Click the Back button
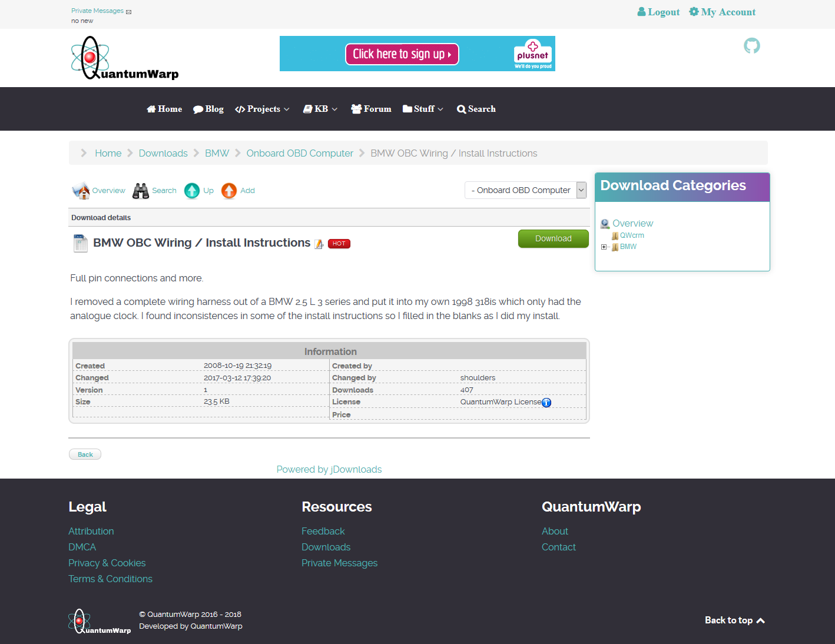This screenshot has height=644, width=835. [85, 454]
